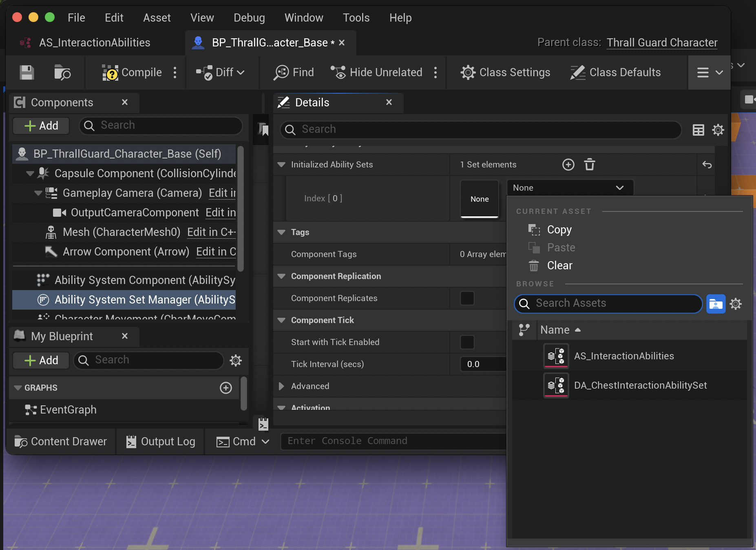Open the Thrall Guard Character parent class link

pyautogui.click(x=661, y=42)
